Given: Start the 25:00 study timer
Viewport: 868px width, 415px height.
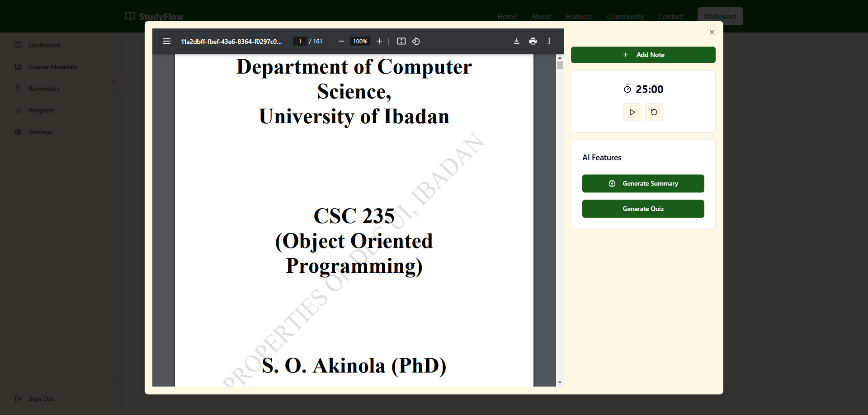Looking at the screenshot, I should (x=632, y=112).
